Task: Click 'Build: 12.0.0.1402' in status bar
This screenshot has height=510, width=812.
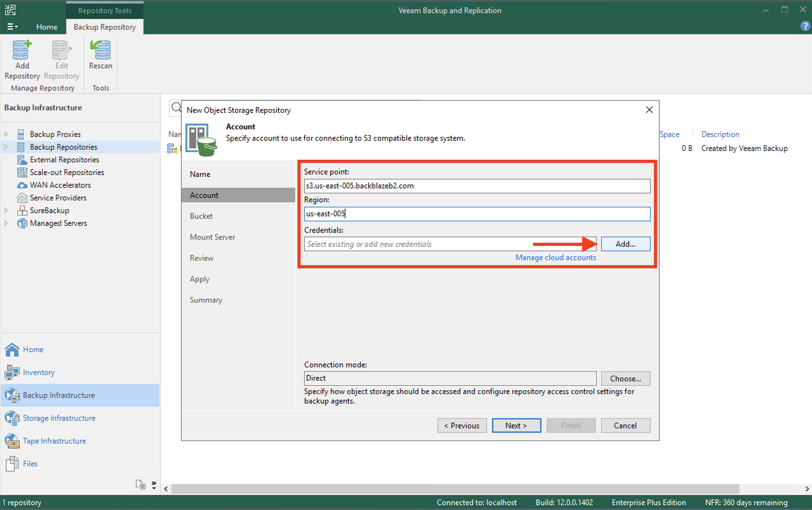Action: 564,502
